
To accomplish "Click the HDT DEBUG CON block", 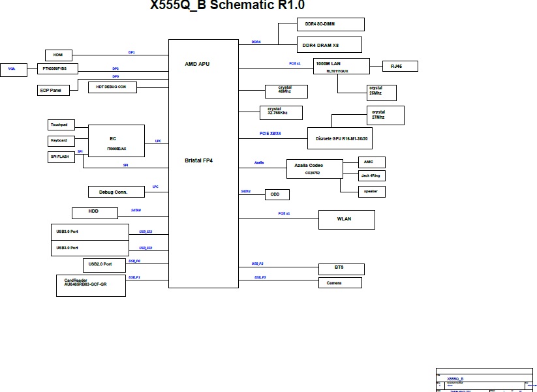I will [112, 86].
